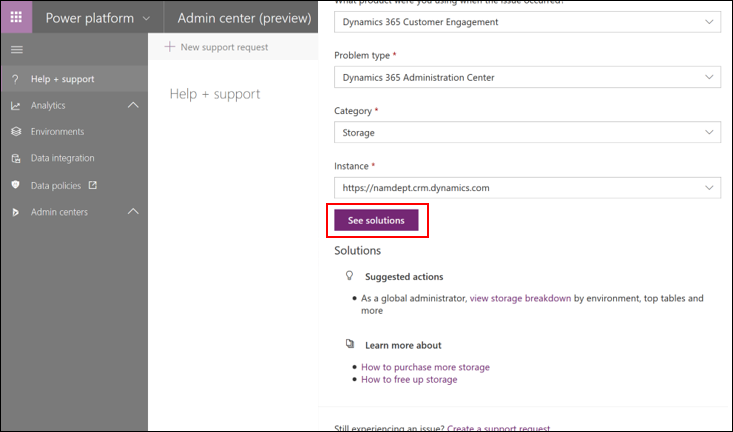Collapse the Analytics section chevron
This screenshot has width=733, height=432.
133,105
